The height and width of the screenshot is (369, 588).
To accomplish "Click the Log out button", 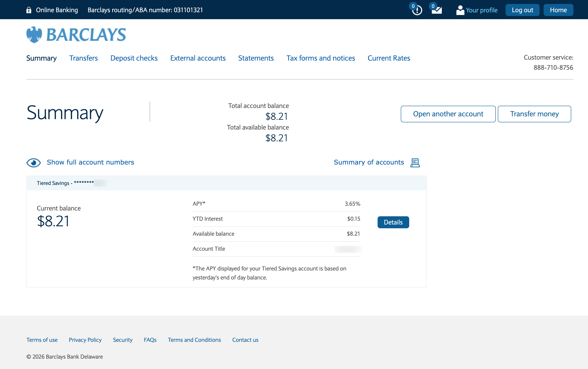I will [x=522, y=10].
